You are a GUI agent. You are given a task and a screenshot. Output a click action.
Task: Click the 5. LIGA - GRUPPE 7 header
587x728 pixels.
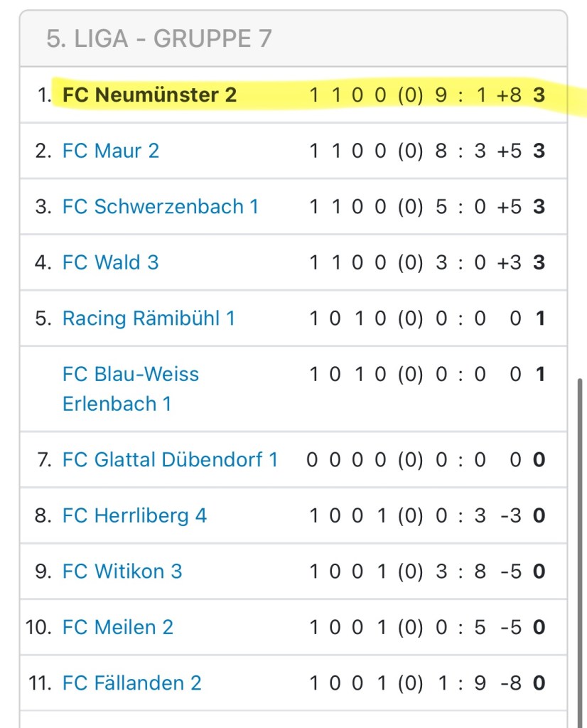[x=159, y=38]
